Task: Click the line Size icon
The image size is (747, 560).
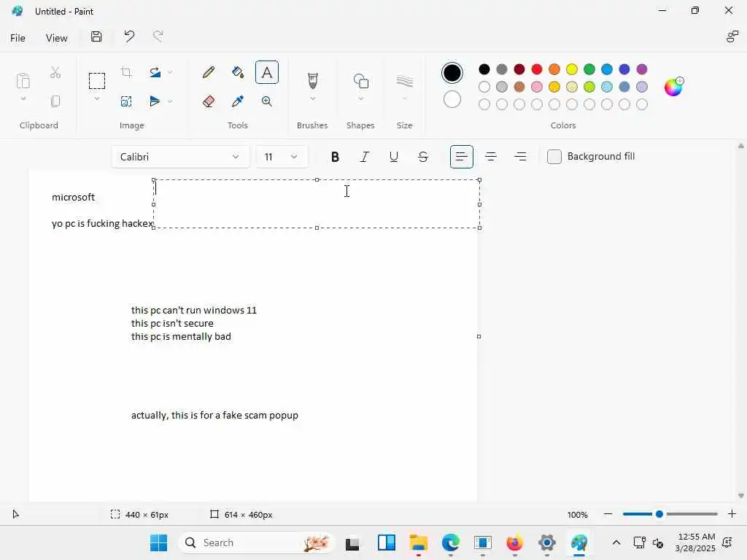Action: pyautogui.click(x=404, y=81)
